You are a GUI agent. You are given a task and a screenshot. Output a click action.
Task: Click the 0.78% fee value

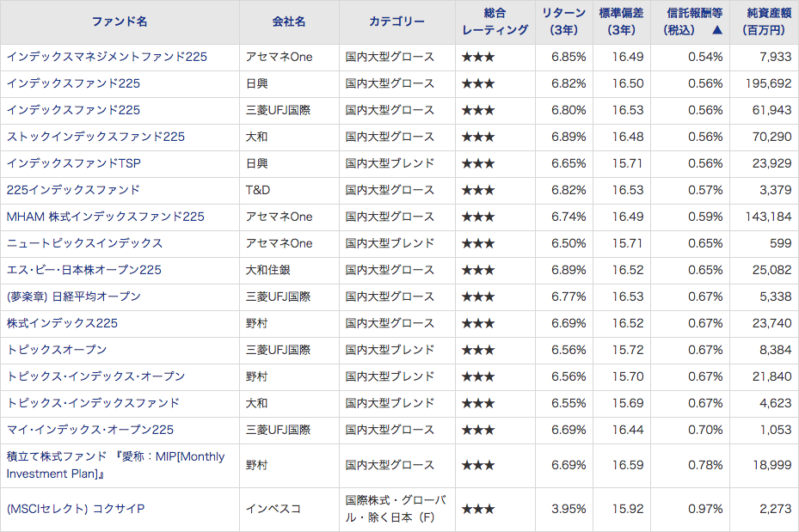pos(705,465)
